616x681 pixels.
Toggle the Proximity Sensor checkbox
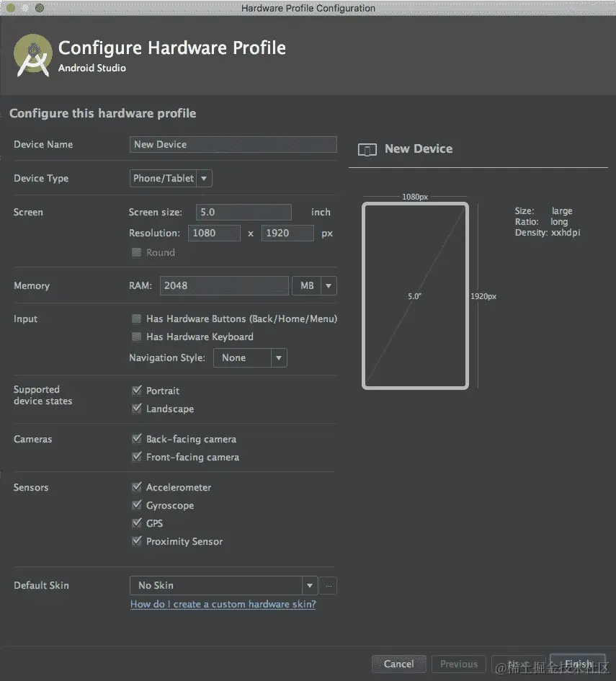[137, 541]
